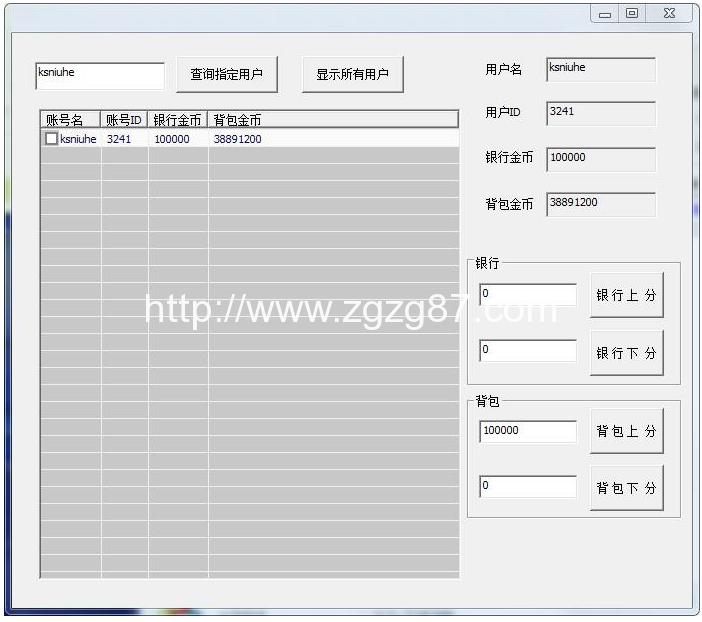
Task: Click the bank deposit amount input field
Action: (527, 295)
